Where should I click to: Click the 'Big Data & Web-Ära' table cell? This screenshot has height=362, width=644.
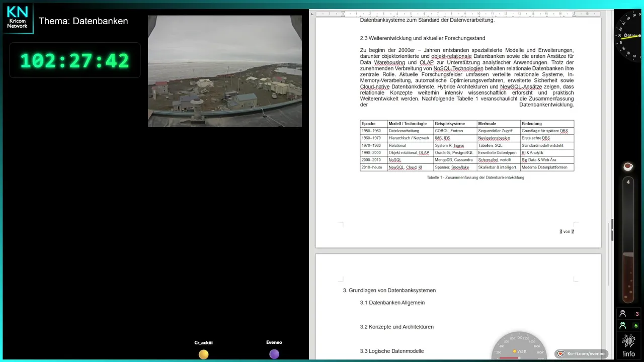(x=547, y=160)
